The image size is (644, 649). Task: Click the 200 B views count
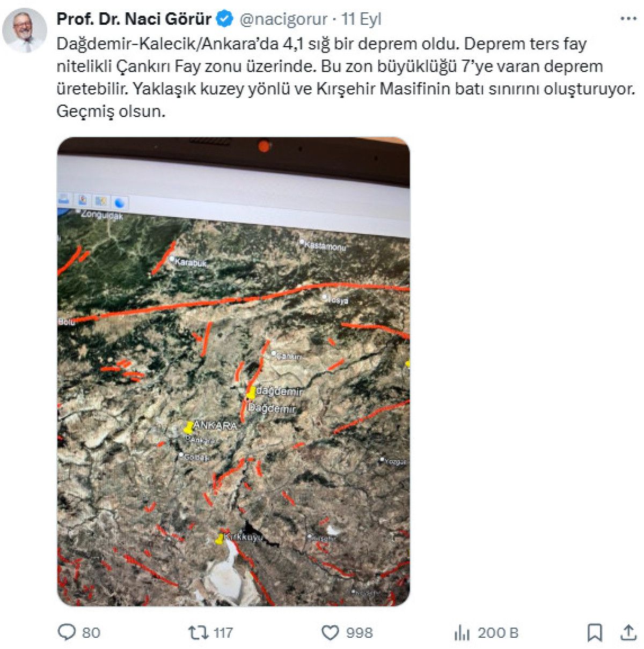(498, 633)
